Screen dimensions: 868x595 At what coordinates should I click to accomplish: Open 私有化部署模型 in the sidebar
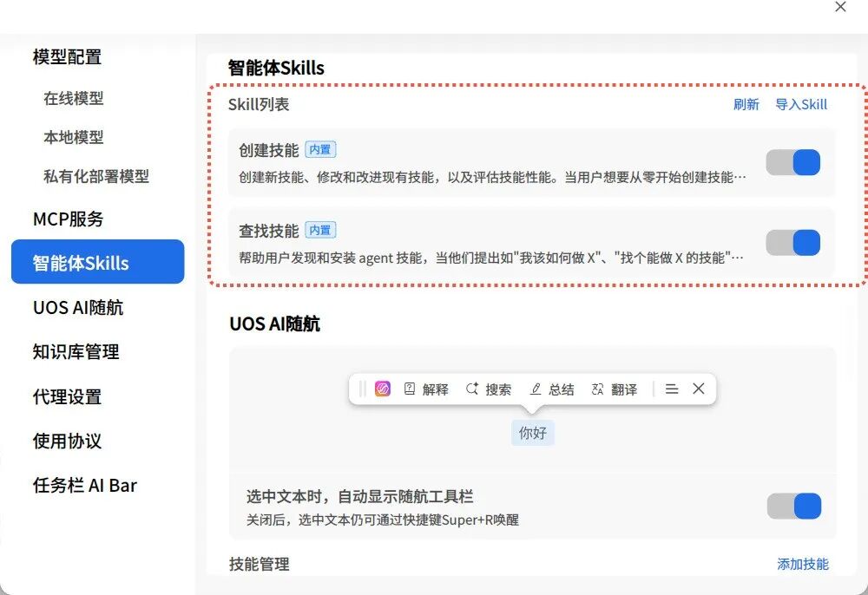point(96,176)
